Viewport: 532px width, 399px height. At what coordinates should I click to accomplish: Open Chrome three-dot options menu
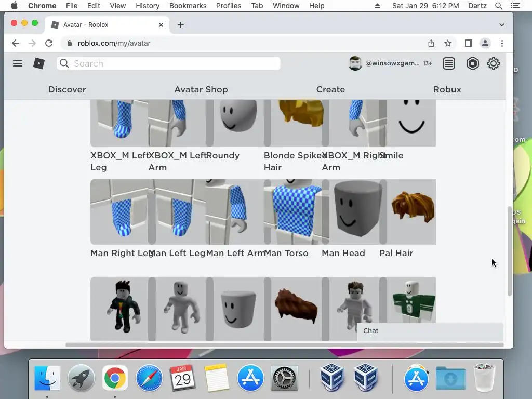[502, 43]
